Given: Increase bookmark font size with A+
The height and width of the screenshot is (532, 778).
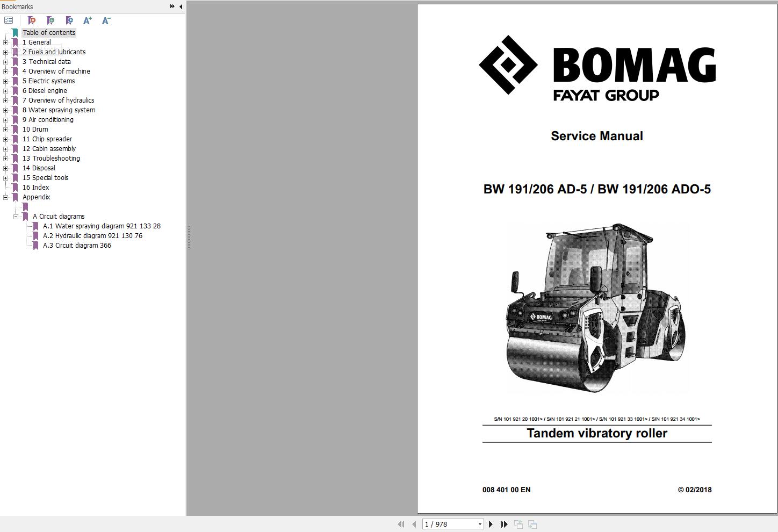Looking at the screenshot, I should pyautogui.click(x=88, y=20).
